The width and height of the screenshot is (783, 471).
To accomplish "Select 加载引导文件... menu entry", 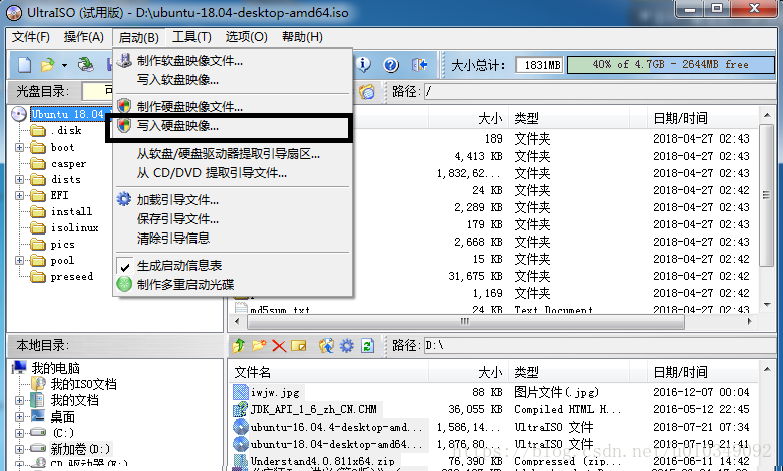I will coord(233,200).
